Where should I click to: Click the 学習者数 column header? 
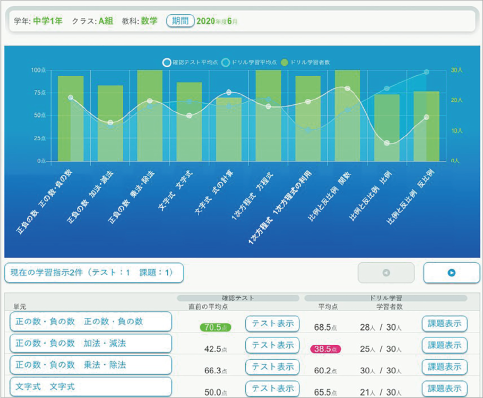389,307
